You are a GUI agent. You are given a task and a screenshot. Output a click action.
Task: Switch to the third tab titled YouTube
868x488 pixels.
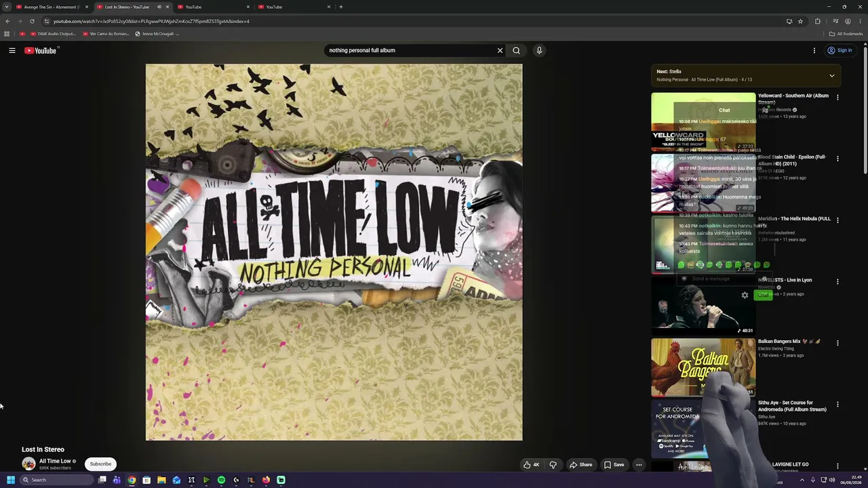214,7
